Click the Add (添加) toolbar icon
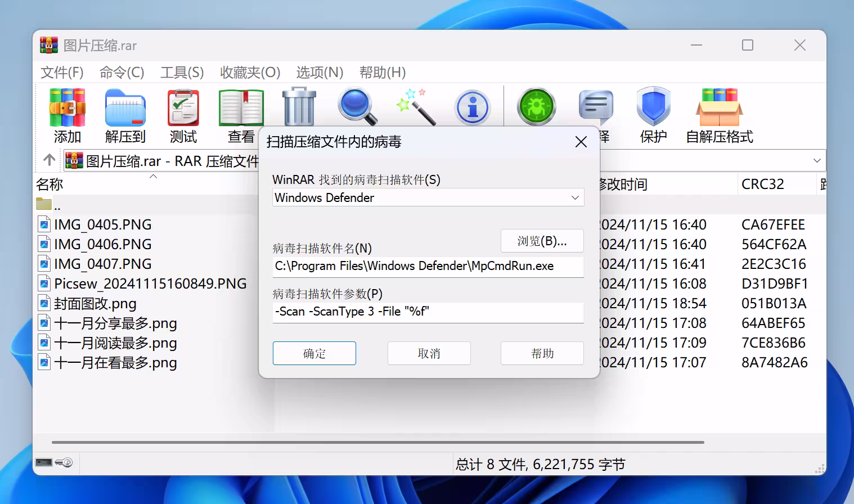 [x=68, y=107]
